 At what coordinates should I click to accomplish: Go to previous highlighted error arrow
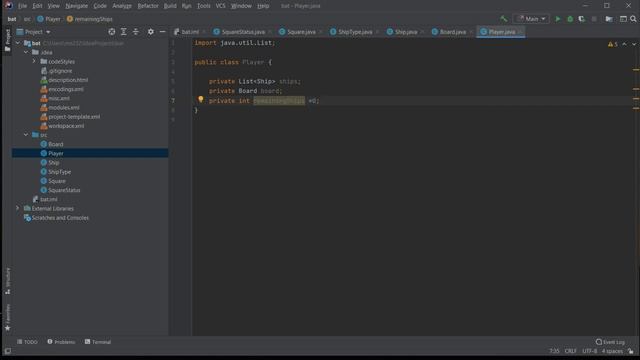(x=624, y=44)
